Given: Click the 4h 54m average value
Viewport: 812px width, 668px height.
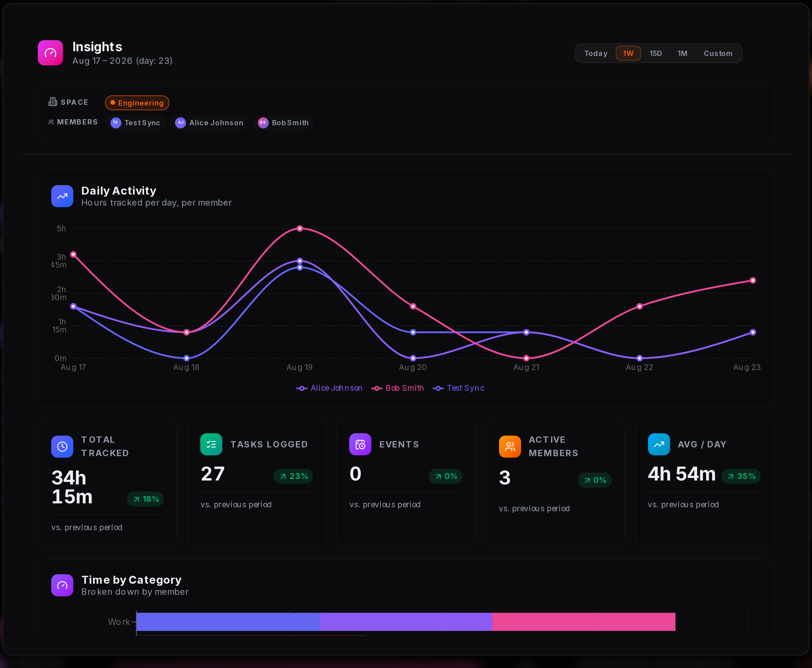Looking at the screenshot, I should click(681, 474).
